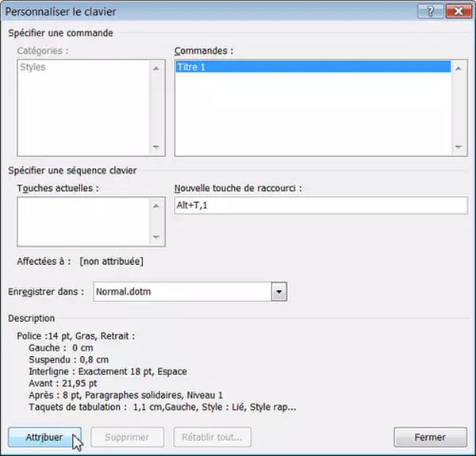
Task: Open the Enregistrer dans dropdown arrow
Action: tap(279, 292)
